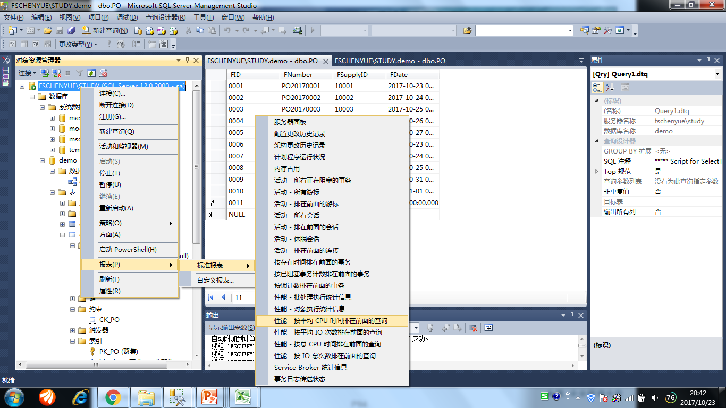Click the Disconnect icon in the Object Explorer toolbar
This screenshot has width=726, height=409.
coord(57,73)
